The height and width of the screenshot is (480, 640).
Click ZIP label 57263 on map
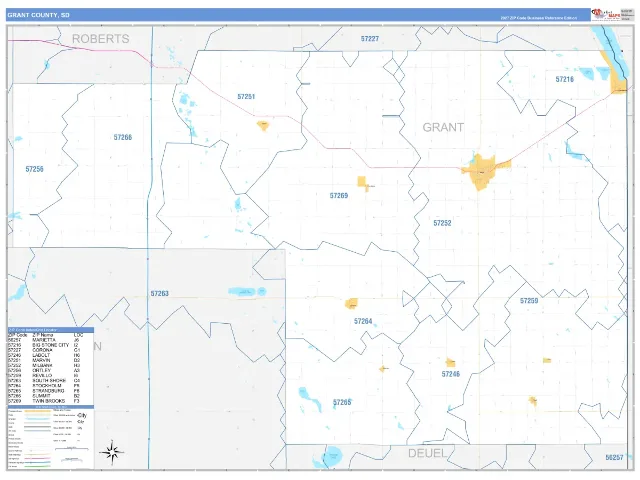coord(160,293)
